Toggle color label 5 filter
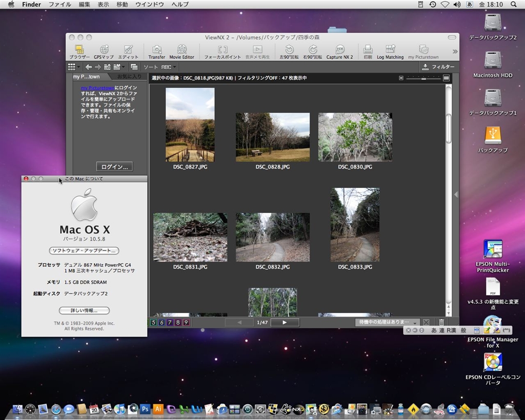 153,323
